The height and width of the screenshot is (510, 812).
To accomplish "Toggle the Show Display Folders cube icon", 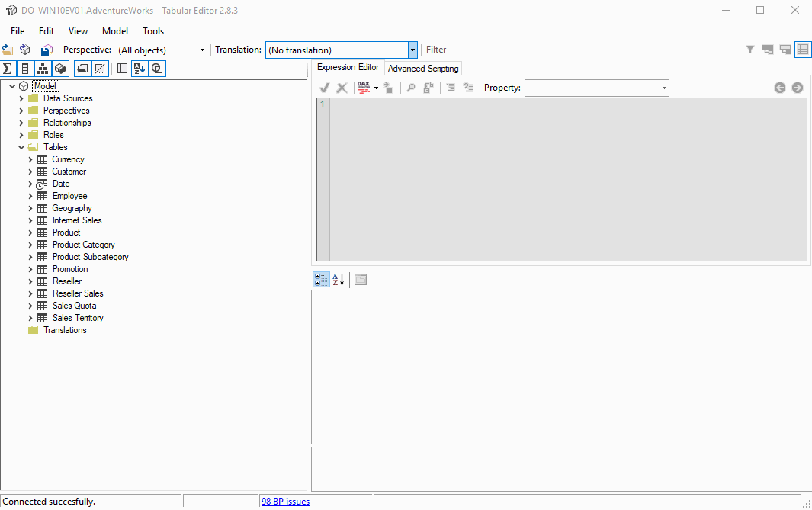I will [x=60, y=68].
